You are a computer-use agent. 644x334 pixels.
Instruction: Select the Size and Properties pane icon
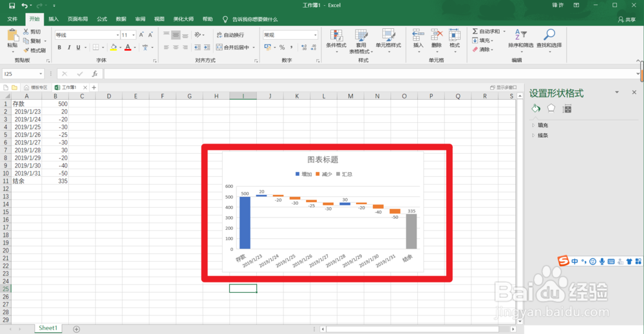pyautogui.click(x=567, y=109)
